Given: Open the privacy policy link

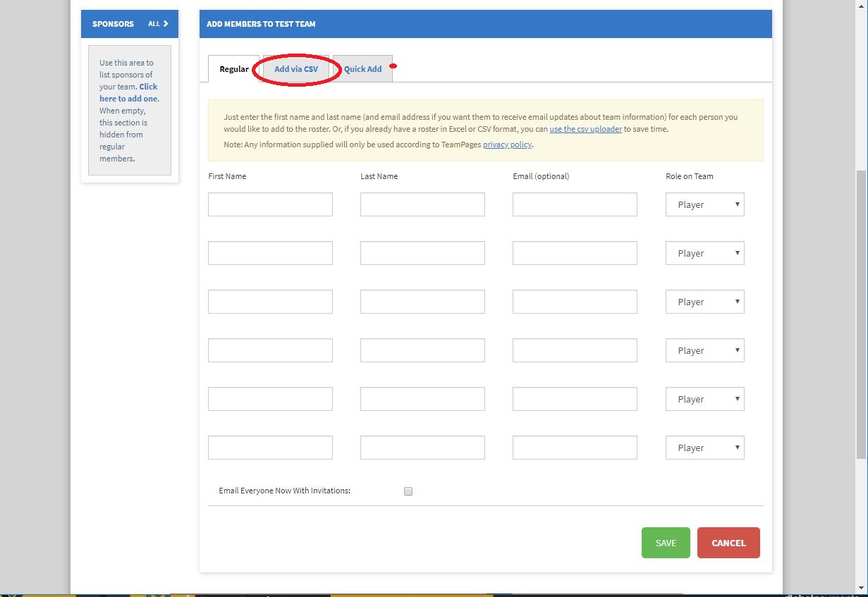Looking at the screenshot, I should (507, 144).
